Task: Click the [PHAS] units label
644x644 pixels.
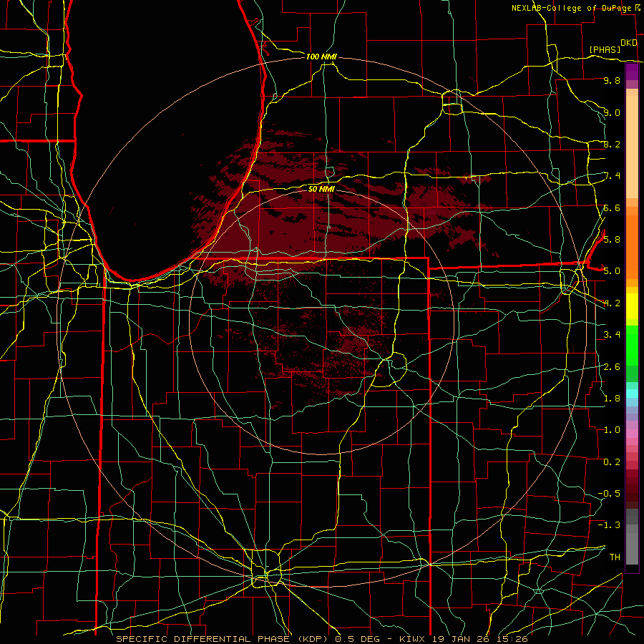Action: pyautogui.click(x=605, y=50)
